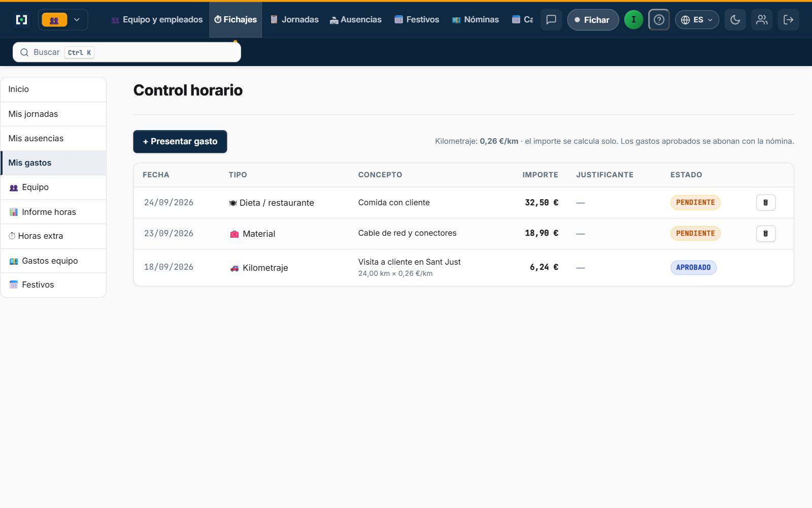Focus the Buscar search field
The width and height of the screenshot is (812, 508).
point(127,52)
